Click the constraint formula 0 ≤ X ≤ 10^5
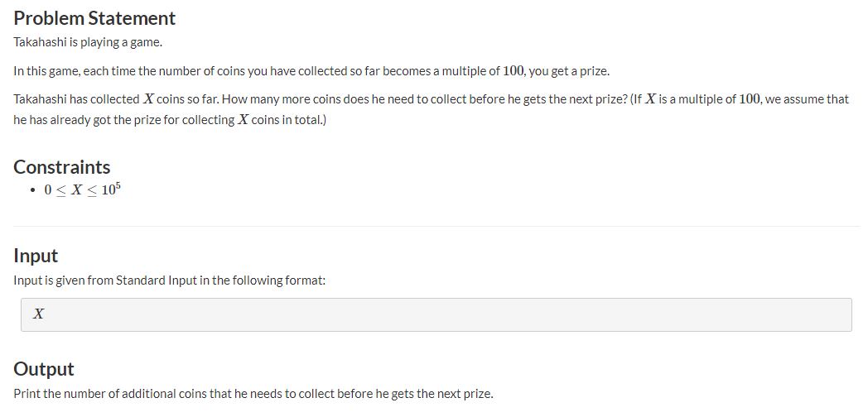868x417 pixels. point(83,189)
